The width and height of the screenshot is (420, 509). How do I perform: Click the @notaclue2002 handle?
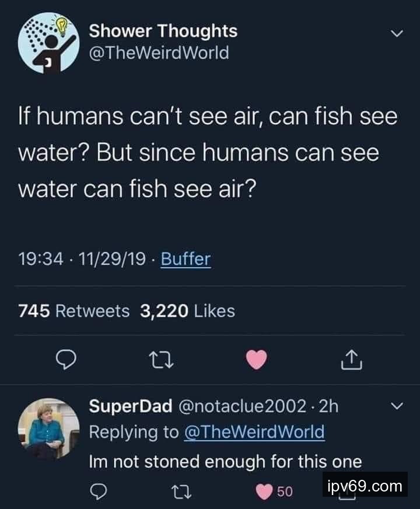(244, 406)
